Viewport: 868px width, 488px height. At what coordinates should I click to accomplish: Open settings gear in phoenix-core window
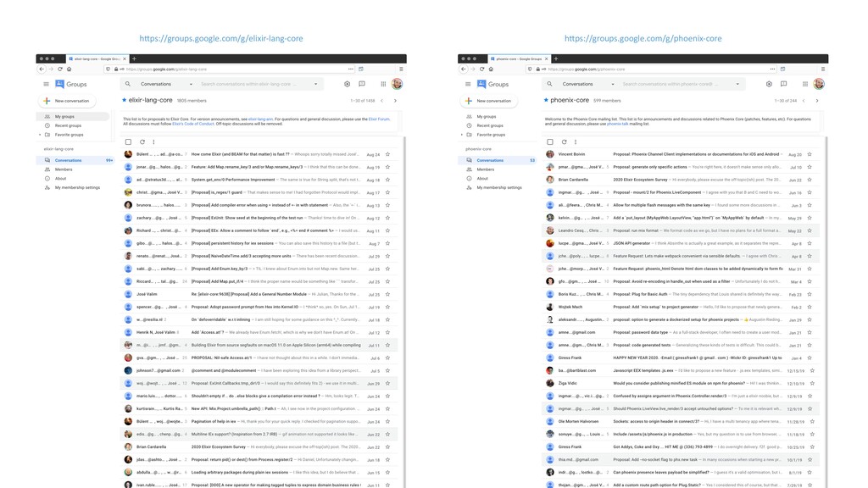(x=769, y=84)
